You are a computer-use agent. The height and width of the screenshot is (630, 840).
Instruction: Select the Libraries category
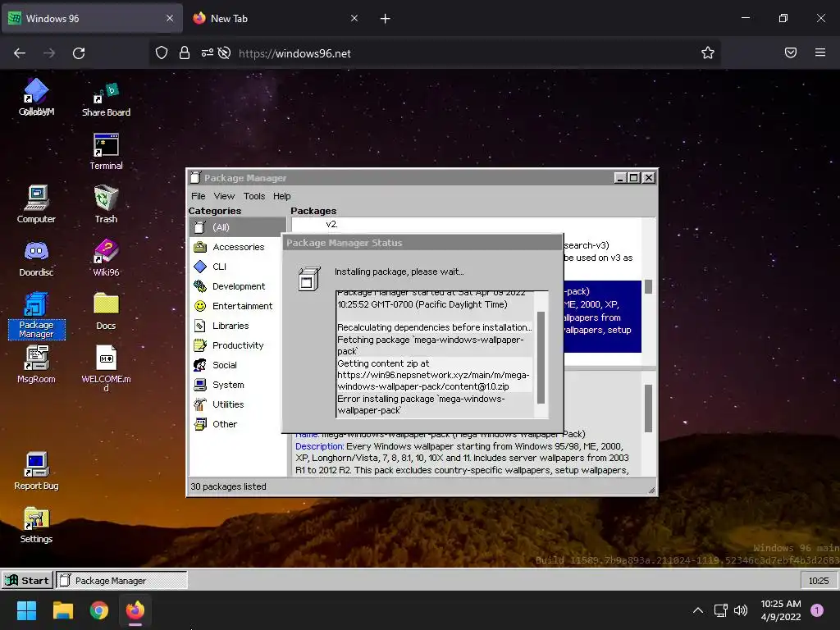pyautogui.click(x=237, y=326)
